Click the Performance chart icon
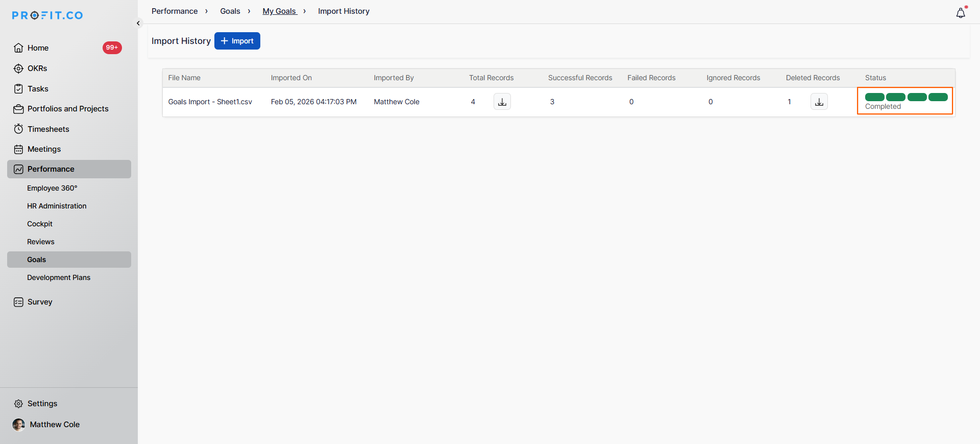Screen dimensions: 980x444 pyautogui.click(x=18, y=169)
